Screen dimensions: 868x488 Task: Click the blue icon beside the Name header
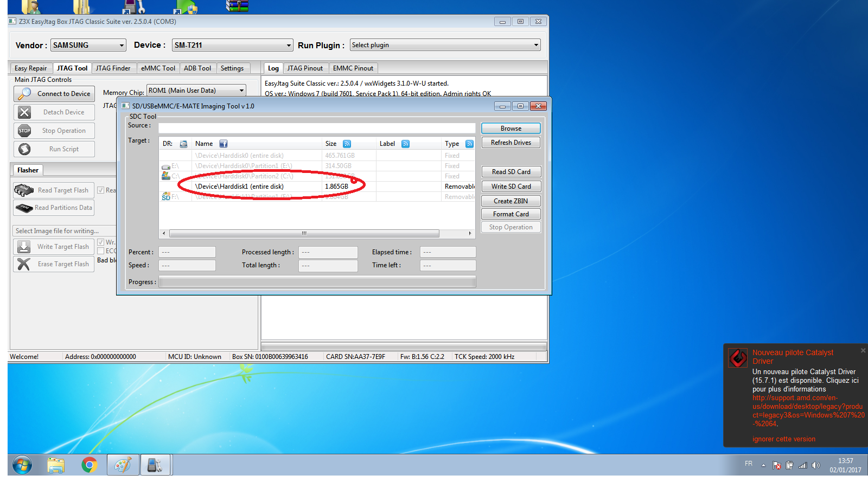224,144
